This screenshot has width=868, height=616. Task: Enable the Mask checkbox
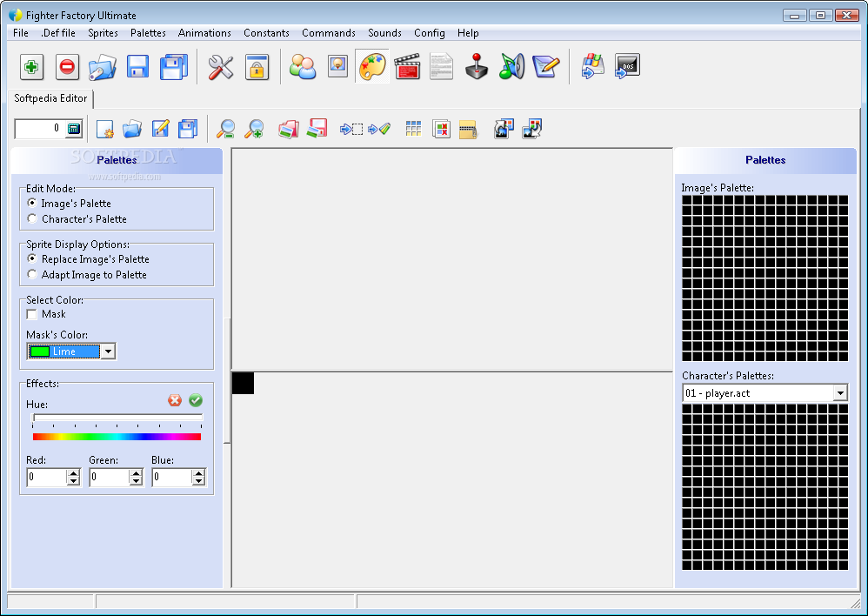click(x=31, y=314)
